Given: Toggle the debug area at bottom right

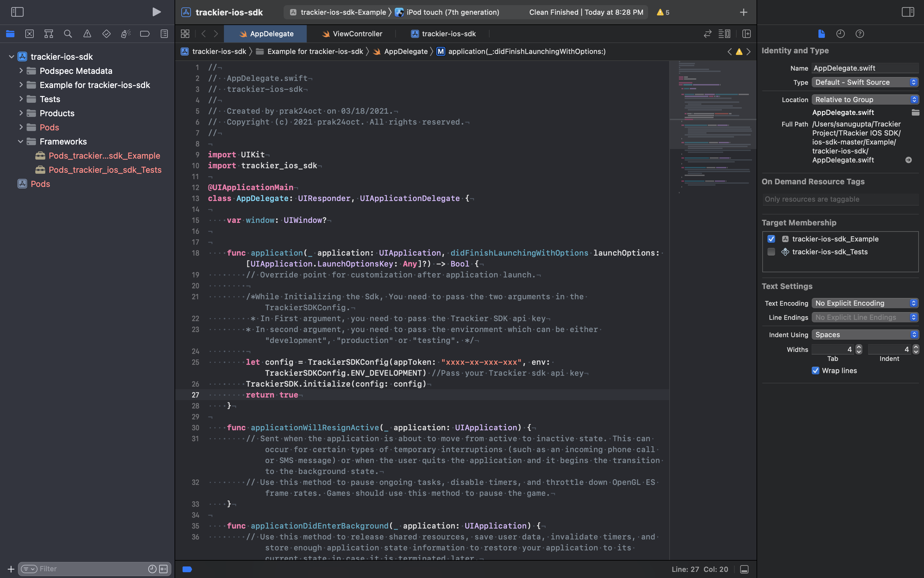Looking at the screenshot, I should (744, 569).
